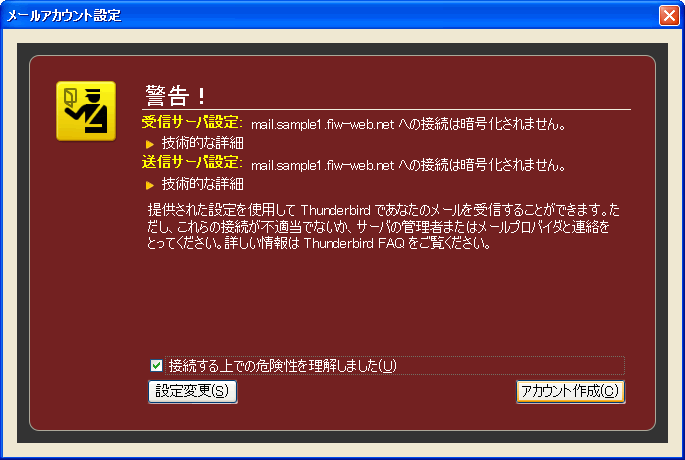
Task: Open the Thunderbird FAQ text in paragraph
Action: click(354, 243)
